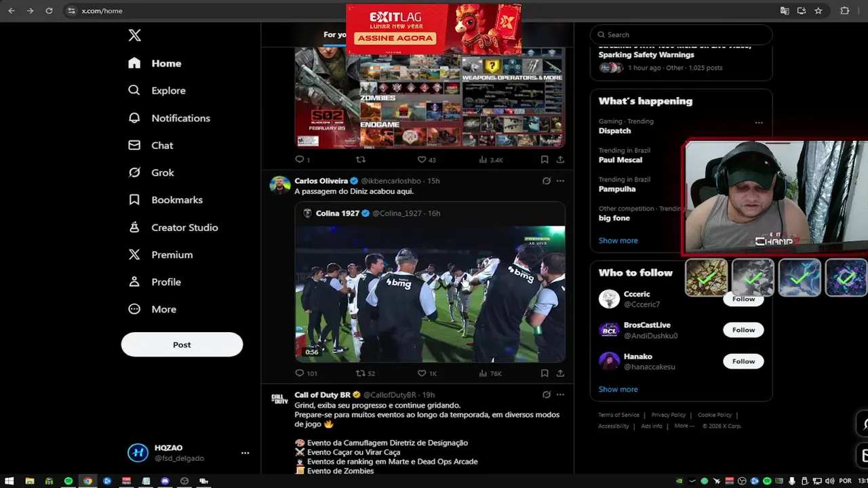
Task: Open the Terms of Service link
Action: pyautogui.click(x=618, y=415)
